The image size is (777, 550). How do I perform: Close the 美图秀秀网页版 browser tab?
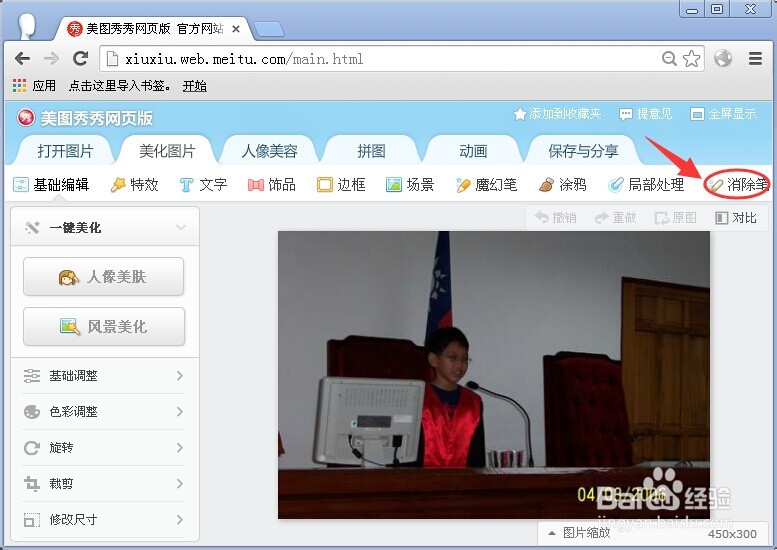(236, 29)
